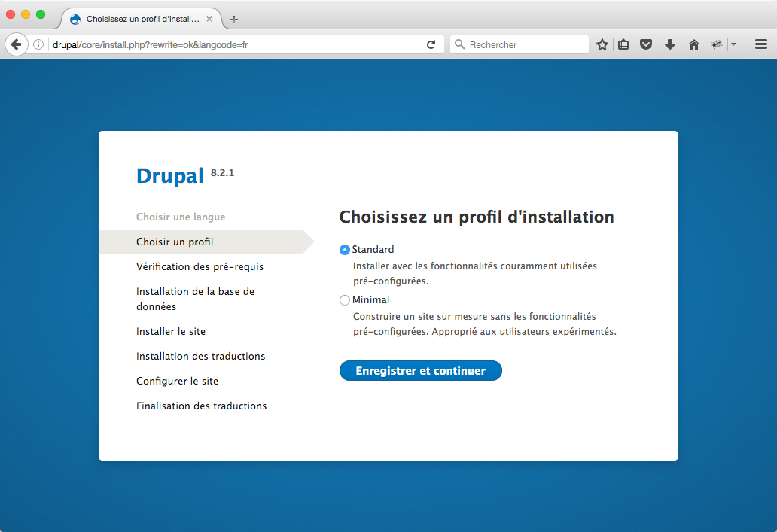Go to home page icon
777x532 pixels.
693,44
